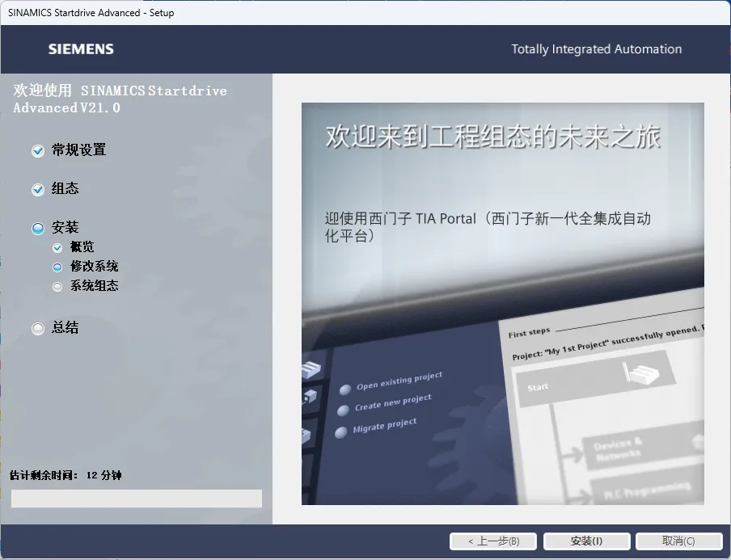Select the 概览 sub-step checkmark icon
Viewport: 731px width, 560px height.
(57, 247)
